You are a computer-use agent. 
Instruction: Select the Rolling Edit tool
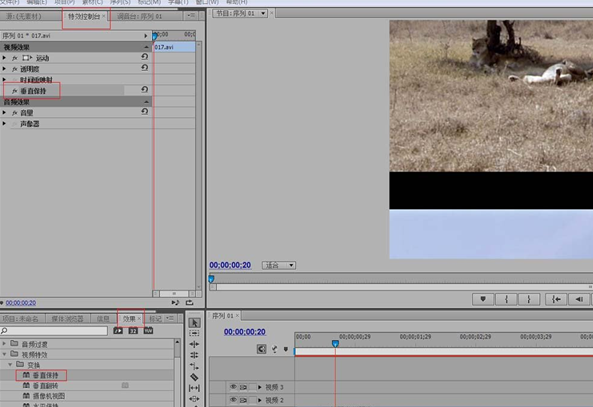(194, 355)
